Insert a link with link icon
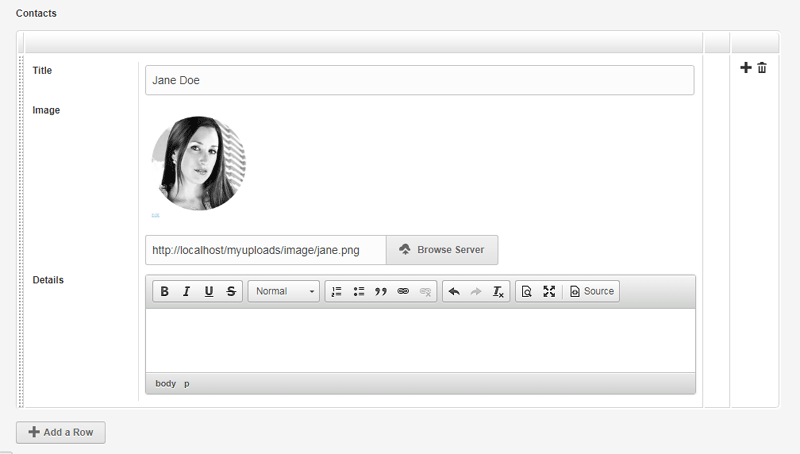800x454 pixels. pos(403,291)
